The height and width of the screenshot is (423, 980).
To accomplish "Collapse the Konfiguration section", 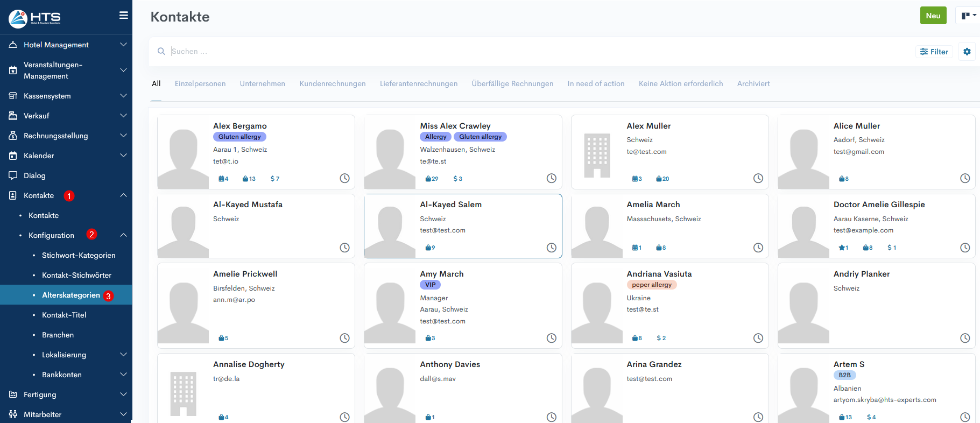I will click(123, 235).
